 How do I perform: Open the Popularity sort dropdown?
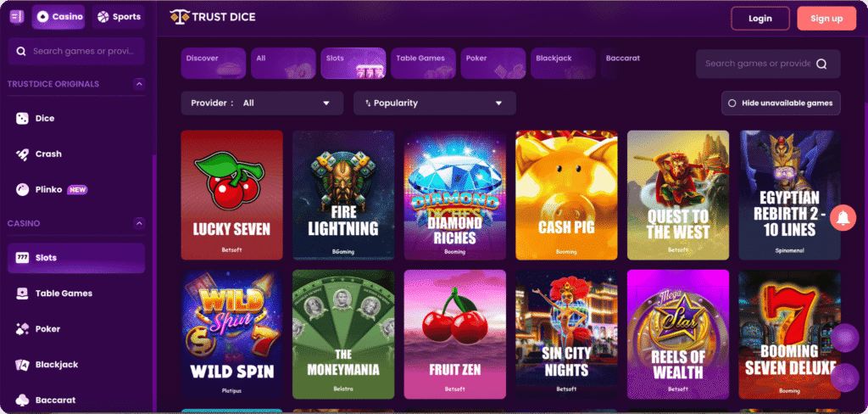[x=435, y=103]
